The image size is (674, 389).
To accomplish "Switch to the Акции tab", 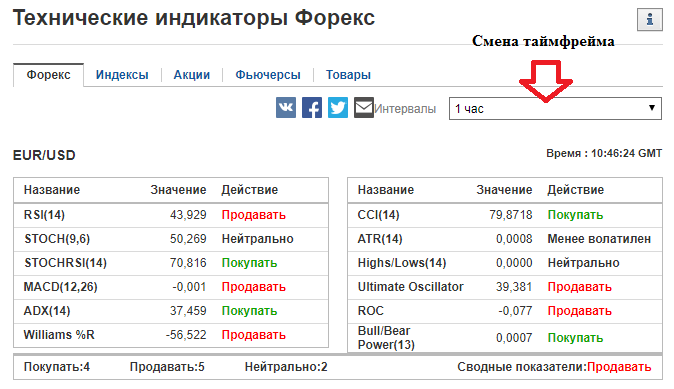I will click(192, 75).
